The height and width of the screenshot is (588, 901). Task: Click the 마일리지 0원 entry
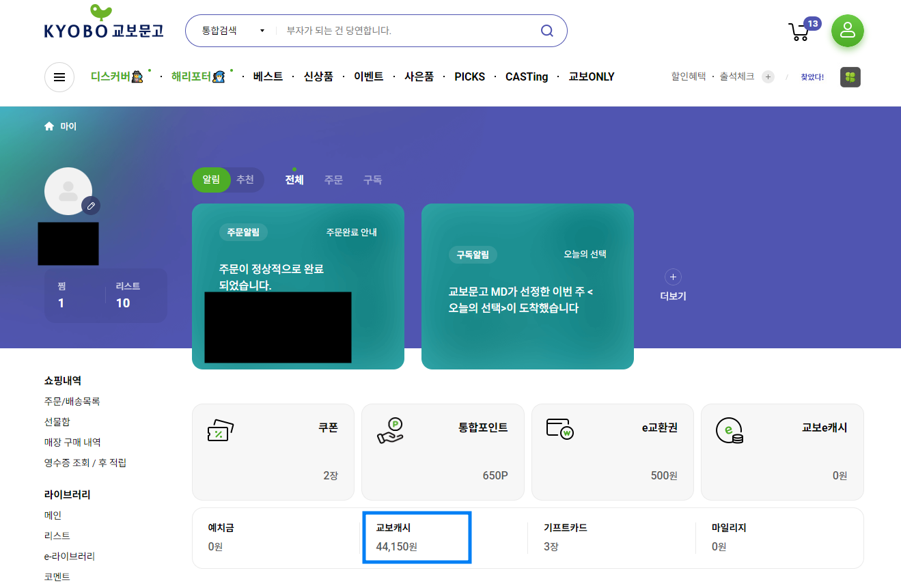(x=729, y=537)
